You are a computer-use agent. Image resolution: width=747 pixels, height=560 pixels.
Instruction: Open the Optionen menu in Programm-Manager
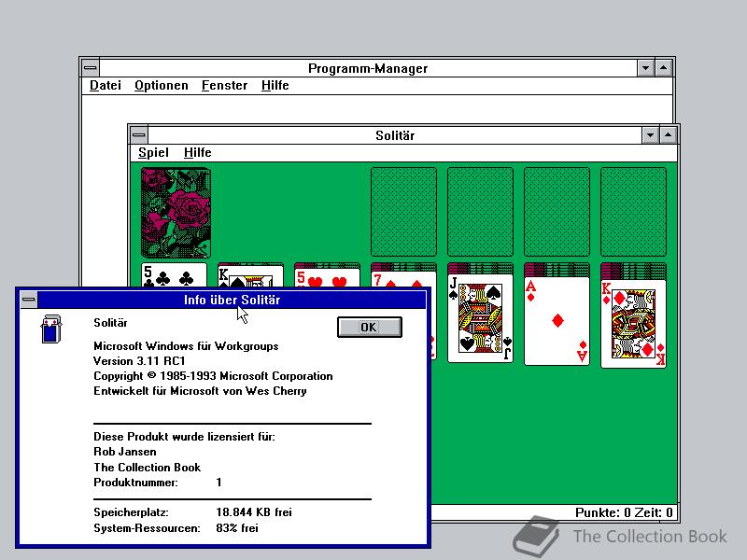161,86
